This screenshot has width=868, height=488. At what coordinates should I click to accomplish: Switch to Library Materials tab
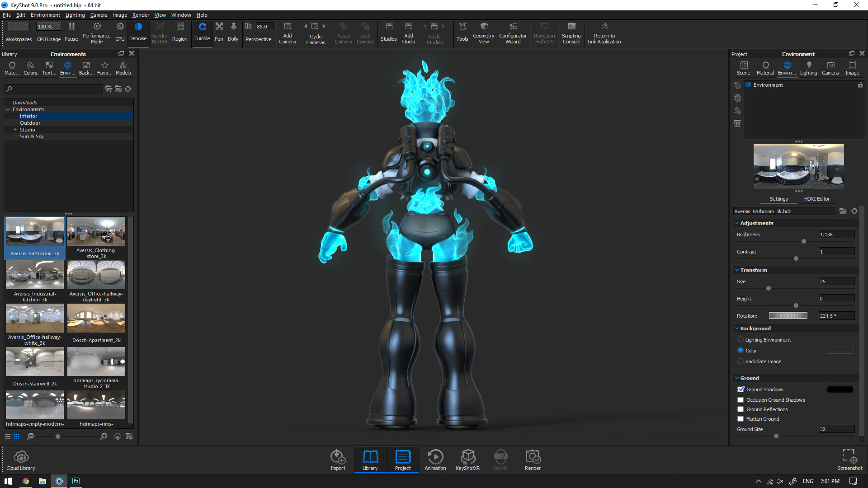pyautogui.click(x=12, y=68)
